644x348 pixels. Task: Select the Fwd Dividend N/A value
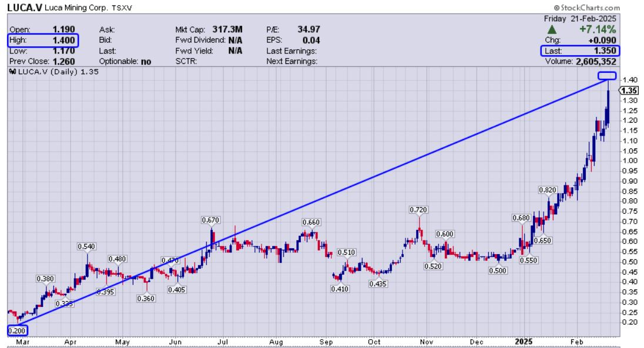click(x=236, y=40)
